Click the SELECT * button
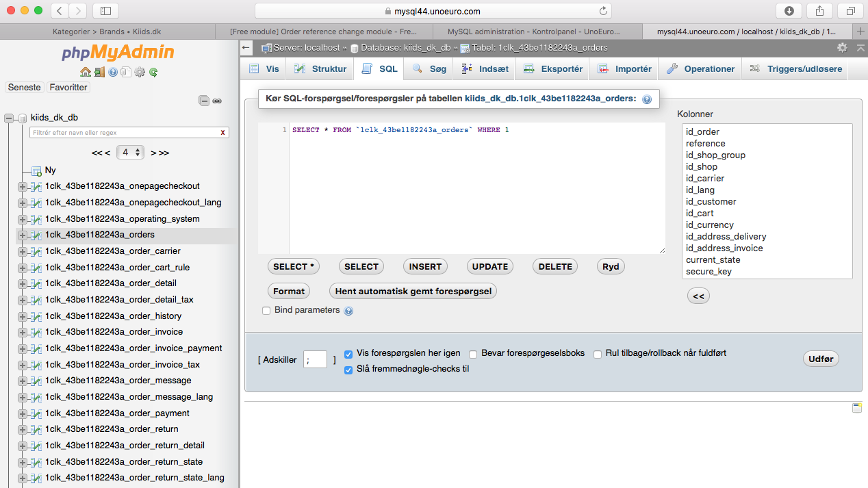868x488 pixels. (x=294, y=267)
